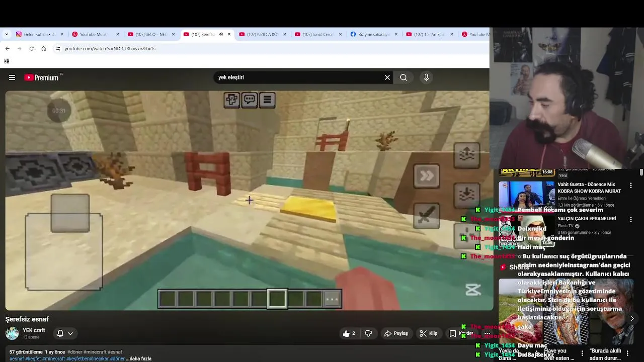Switch to the (107) 15- An Epic tab

pos(430,34)
